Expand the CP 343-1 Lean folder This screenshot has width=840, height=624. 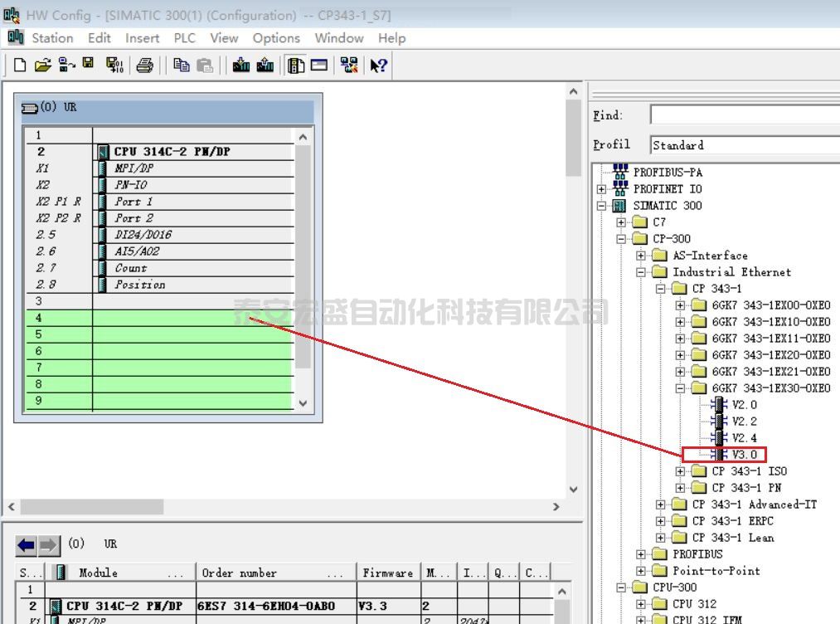pos(661,538)
